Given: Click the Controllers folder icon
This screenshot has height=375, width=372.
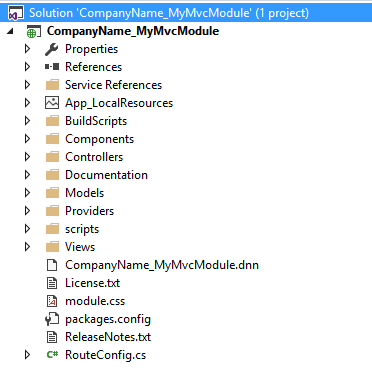Looking at the screenshot, I should click(52, 157).
